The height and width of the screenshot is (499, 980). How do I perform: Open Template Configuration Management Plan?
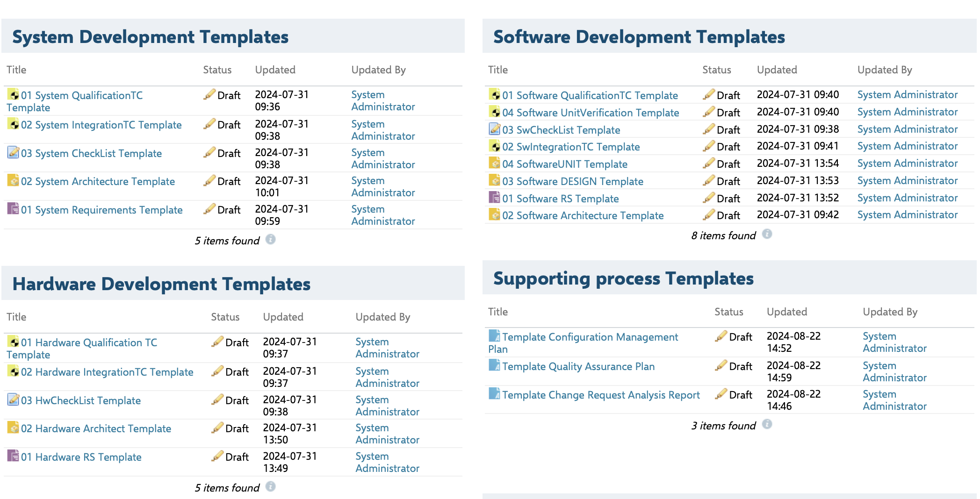[583, 343]
